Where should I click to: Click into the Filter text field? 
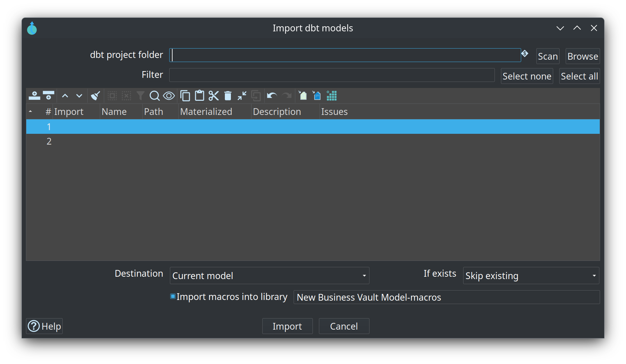tap(332, 75)
